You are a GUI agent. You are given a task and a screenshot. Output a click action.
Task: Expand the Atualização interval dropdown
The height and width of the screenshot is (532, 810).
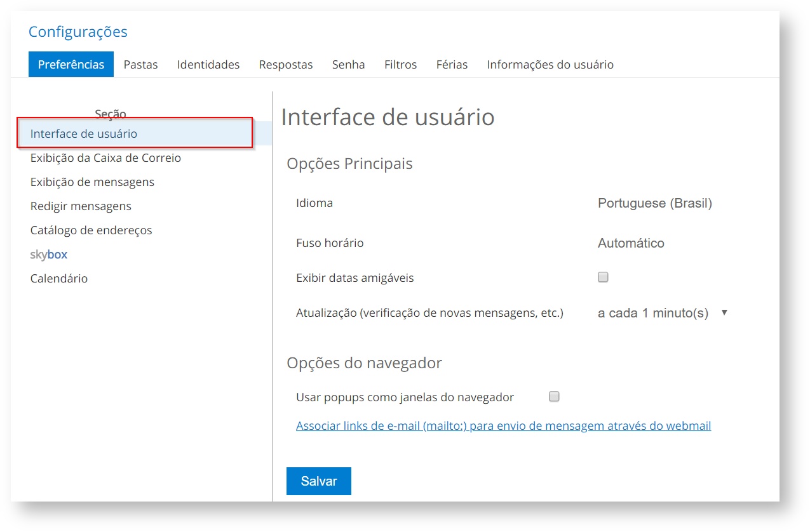662,313
